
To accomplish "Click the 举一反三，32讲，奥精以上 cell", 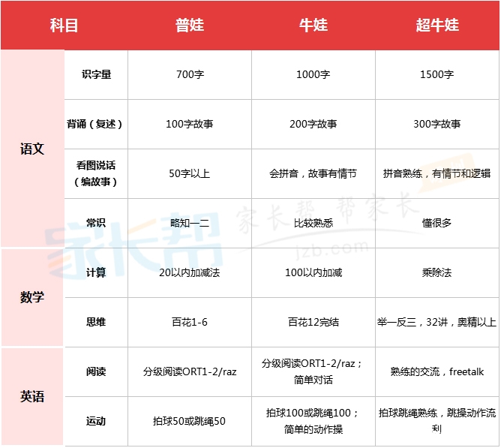I will click(x=437, y=322).
